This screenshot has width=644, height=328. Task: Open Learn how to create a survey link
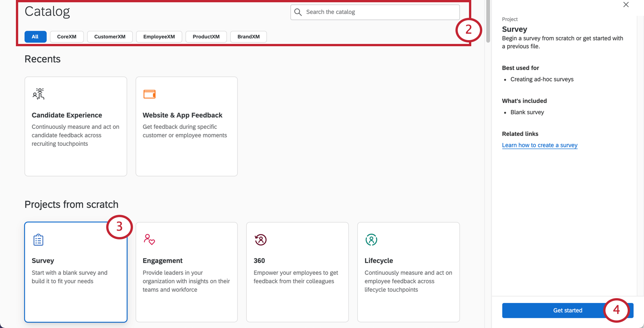pyautogui.click(x=539, y=145)
